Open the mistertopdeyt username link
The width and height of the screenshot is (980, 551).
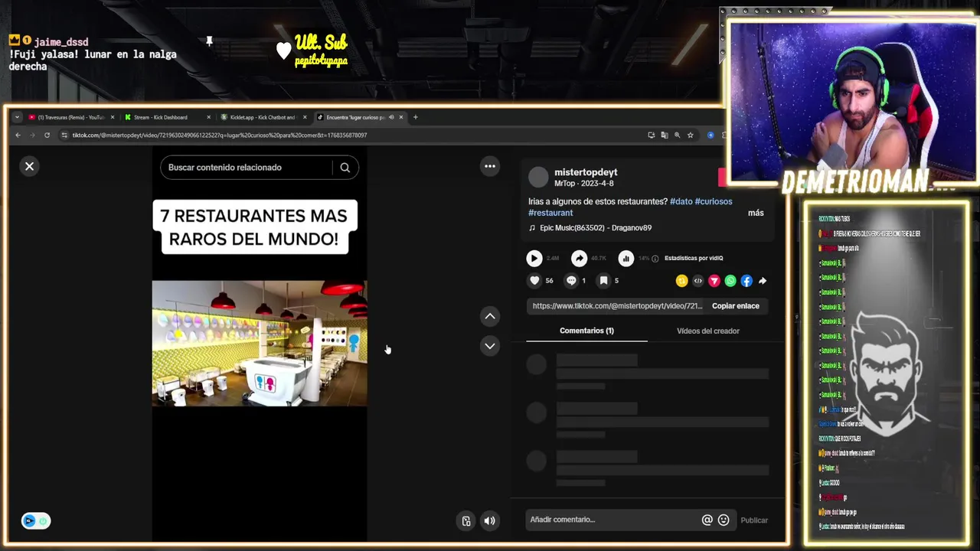pyautogui.click(x=586, y=172)
